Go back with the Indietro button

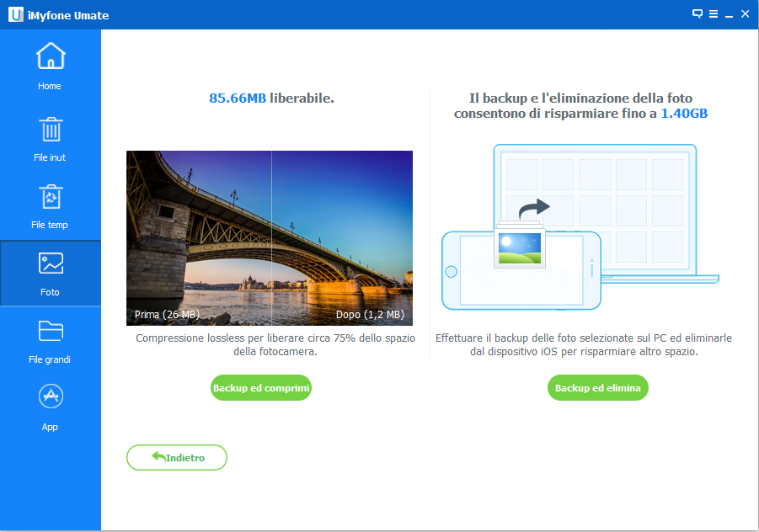(177, 457)
